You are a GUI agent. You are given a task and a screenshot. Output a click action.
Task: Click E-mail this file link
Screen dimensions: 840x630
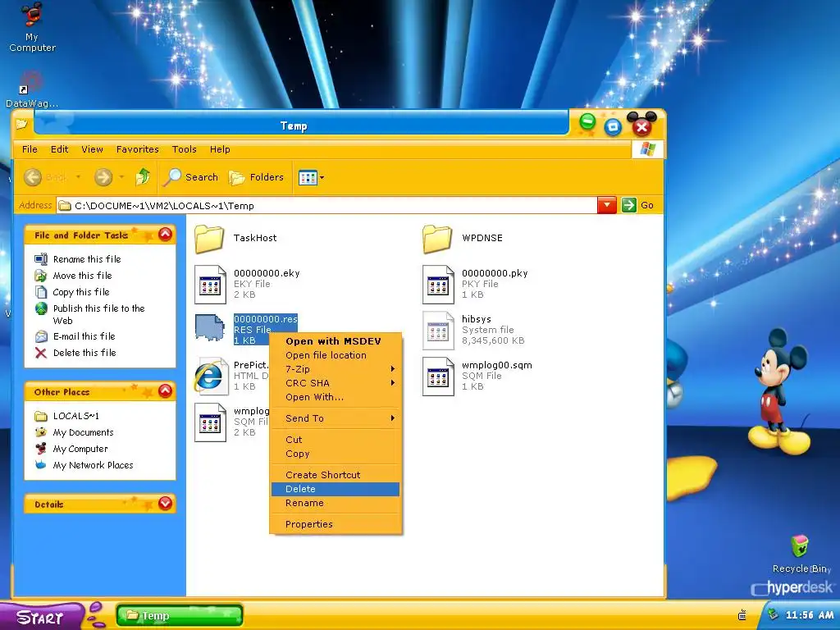point(84,336)
